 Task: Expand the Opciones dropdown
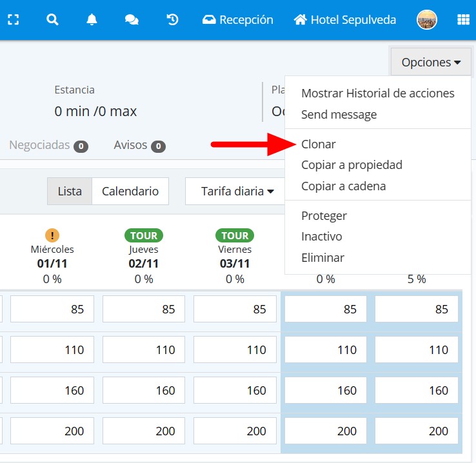coord(431,63)
